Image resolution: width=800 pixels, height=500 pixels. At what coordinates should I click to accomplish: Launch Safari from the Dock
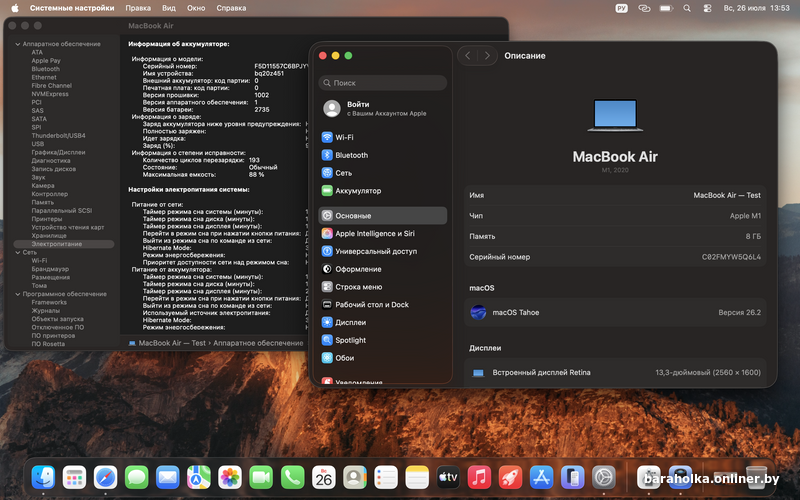coord(106,478)
